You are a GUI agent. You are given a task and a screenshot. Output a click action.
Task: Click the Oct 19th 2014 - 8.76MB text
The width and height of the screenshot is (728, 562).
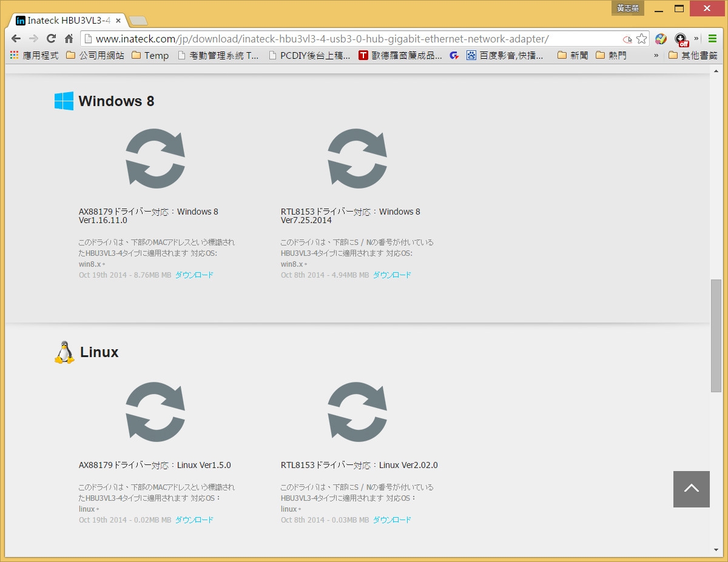click(125, 275)
